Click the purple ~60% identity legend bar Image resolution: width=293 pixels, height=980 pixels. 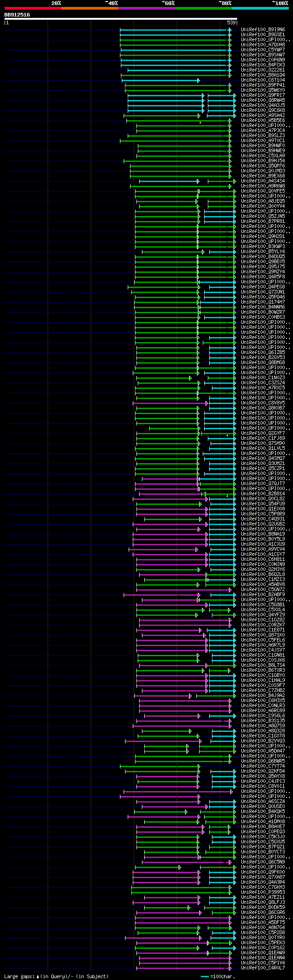click(146, 8)
